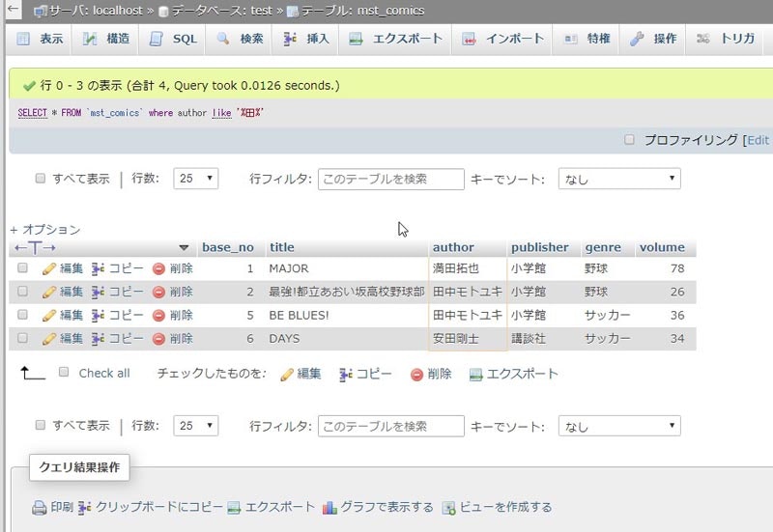Click the pencil edit icon in DAYS row

[49, 339]
